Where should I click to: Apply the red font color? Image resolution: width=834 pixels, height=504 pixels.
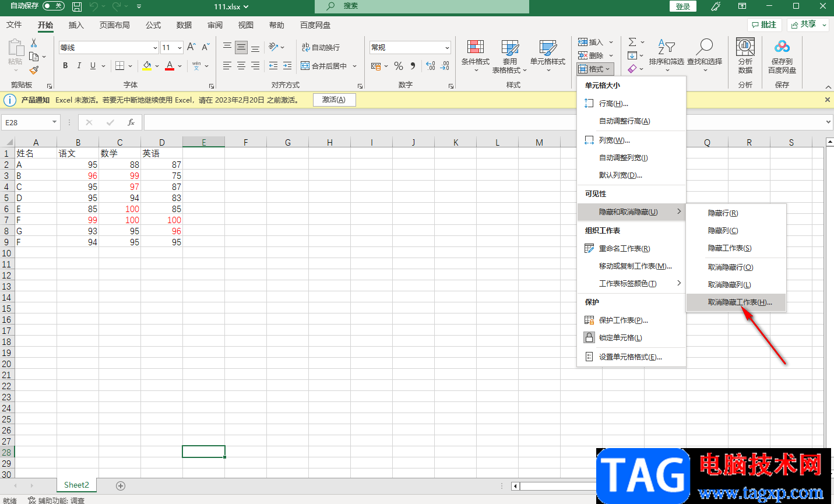click(x=170, y=66)
